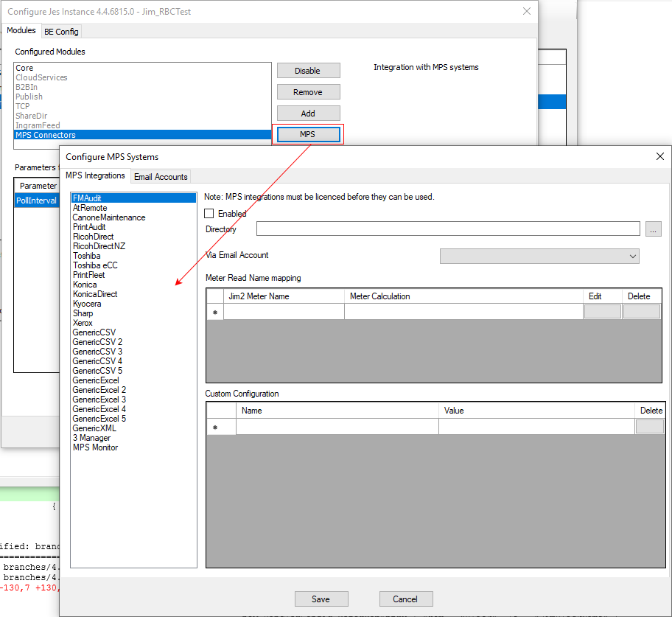Click into the Directory text field
This screenshot has width=672, height=617.
(448, 229)
